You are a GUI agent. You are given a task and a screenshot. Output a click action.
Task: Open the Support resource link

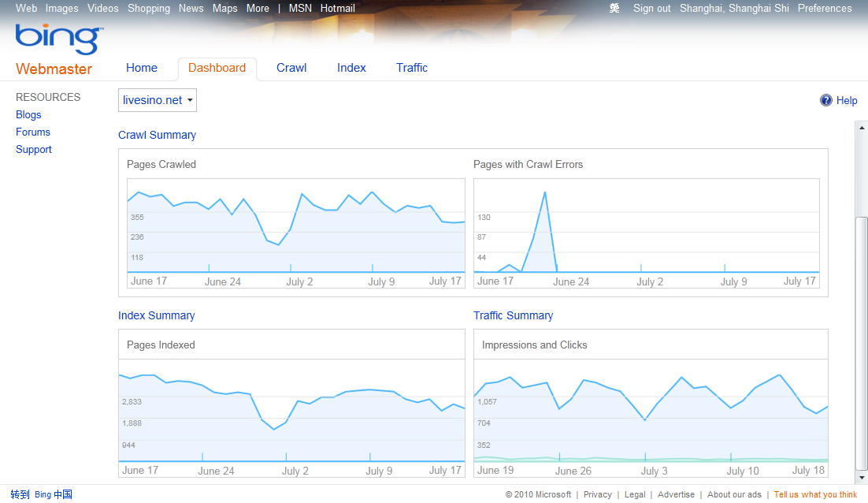[x=33, y=149]
